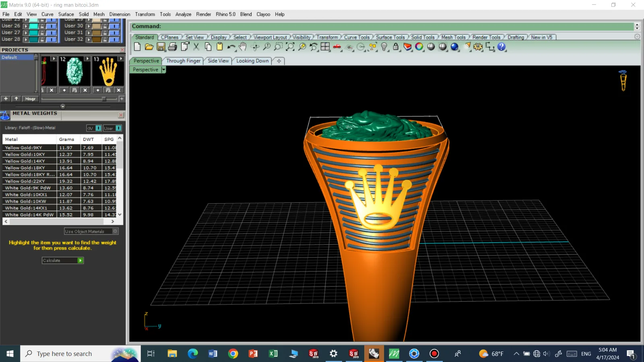Click the Use Object Materials button
Image resolution: width=644 pixels, height=362 pixels.
[x=91, y=231]
